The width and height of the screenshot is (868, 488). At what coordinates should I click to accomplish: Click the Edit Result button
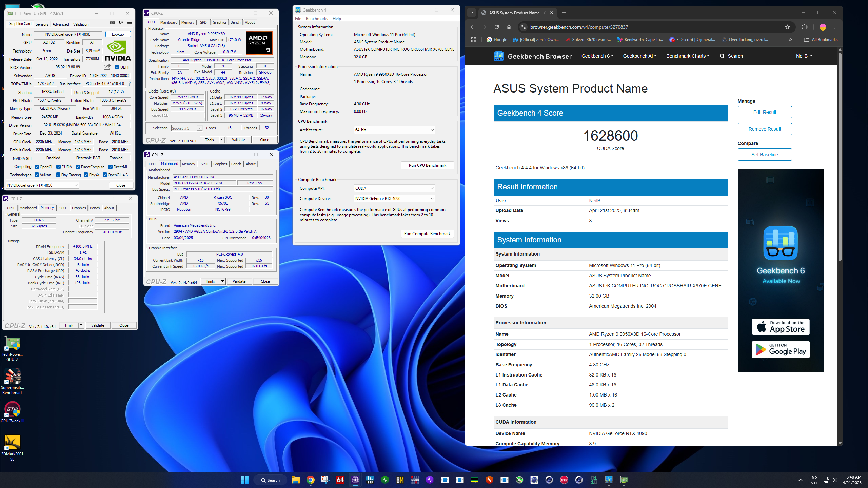765,112
